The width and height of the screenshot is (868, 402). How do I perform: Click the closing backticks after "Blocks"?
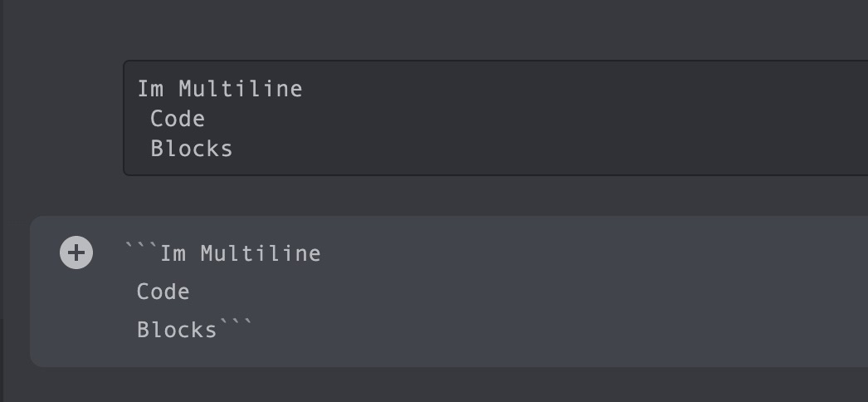coord(236,326)
